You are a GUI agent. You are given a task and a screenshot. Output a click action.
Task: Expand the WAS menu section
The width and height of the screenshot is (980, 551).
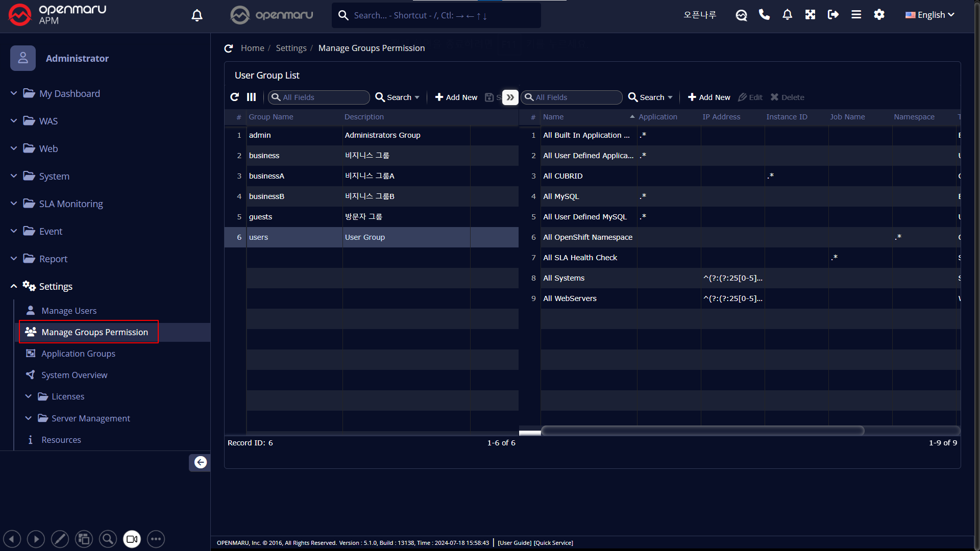(x=48, y=121)
